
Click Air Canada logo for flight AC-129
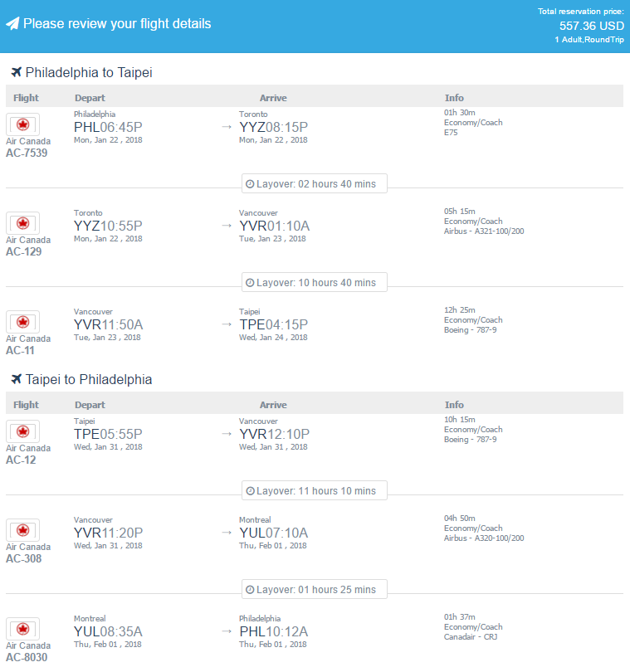click(22, 223)
